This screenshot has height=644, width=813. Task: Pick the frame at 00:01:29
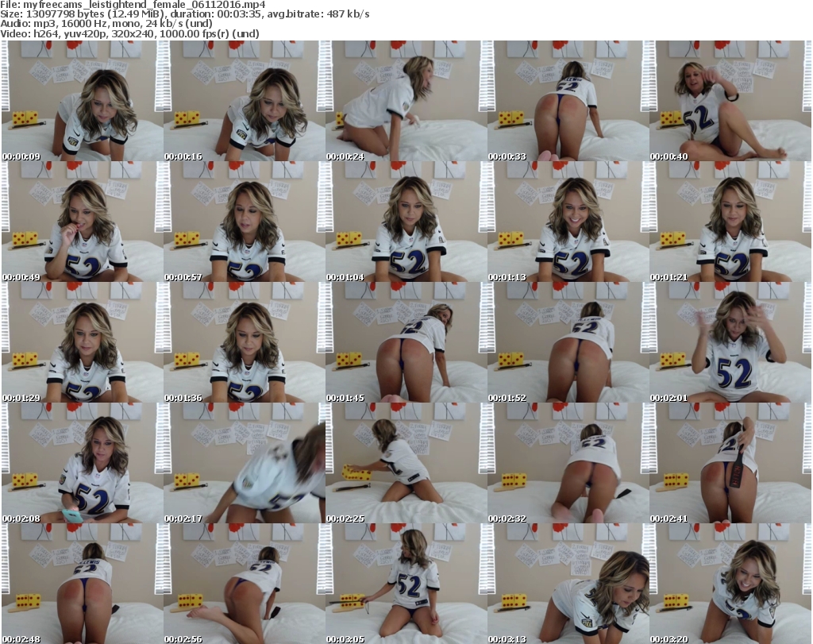[83, 342]
